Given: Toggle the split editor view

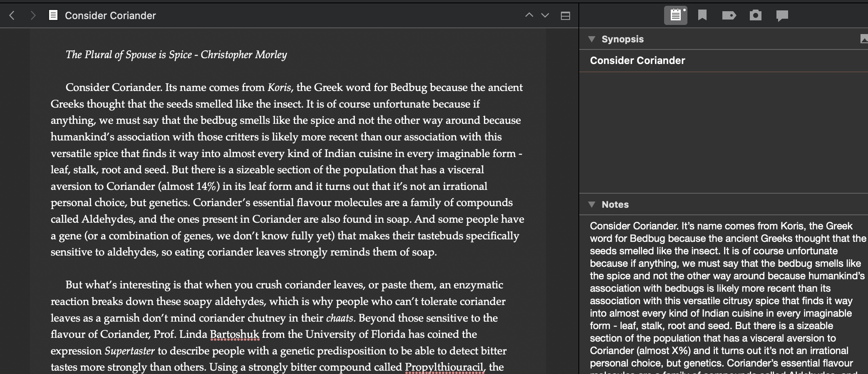Looking at the screenshot, I should (565, 16).
